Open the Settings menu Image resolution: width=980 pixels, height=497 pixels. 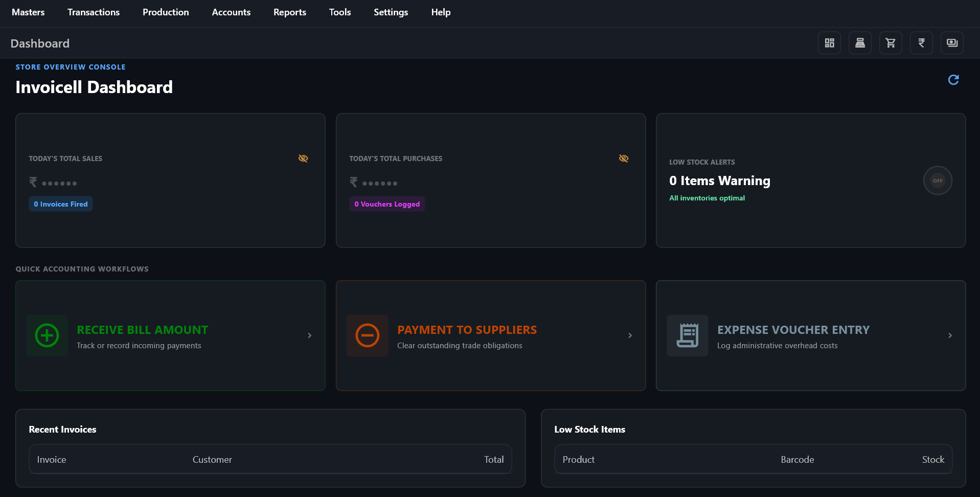pyautogui.click(x=391, y=12)
